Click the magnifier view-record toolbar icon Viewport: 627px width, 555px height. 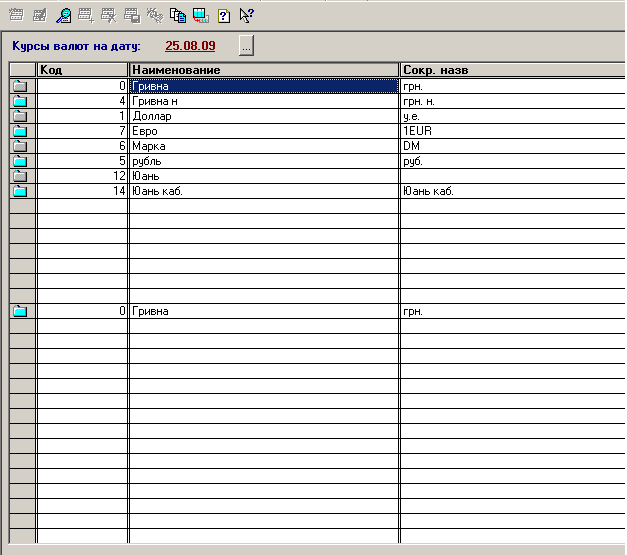[x=63, y=15]
